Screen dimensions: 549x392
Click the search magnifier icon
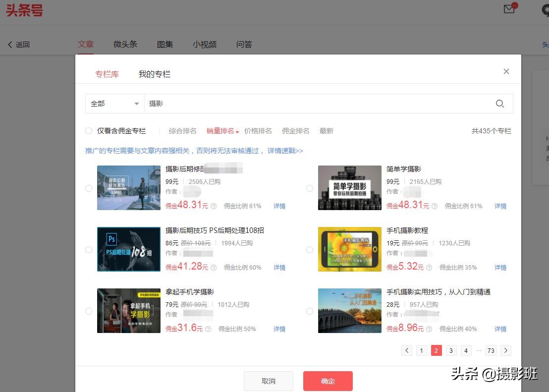pos(500,104)
